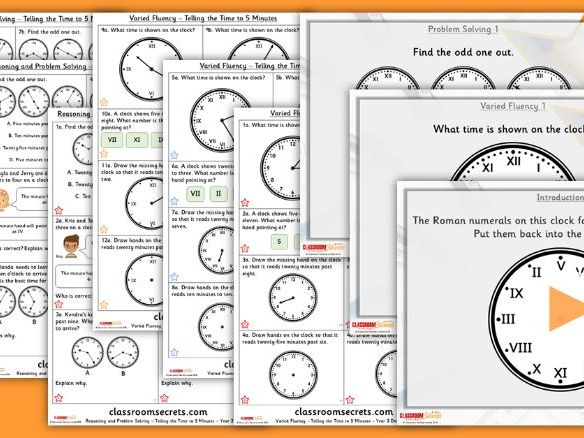Select the Find the odd one out text on the Problem Solving slide
The height and width of the screenshot is (438, 584).
pos(463,52)
